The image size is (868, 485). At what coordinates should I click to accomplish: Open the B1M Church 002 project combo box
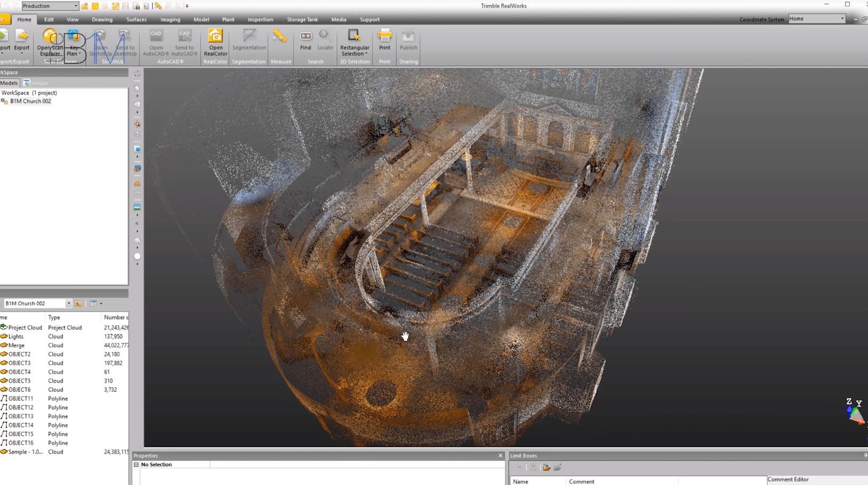(x=68, y=303)
